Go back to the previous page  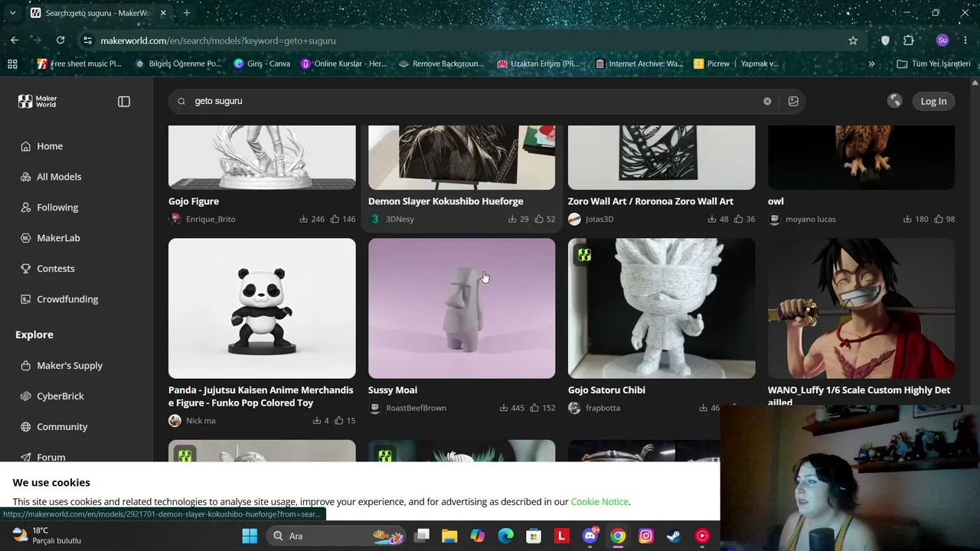point(15,41)
